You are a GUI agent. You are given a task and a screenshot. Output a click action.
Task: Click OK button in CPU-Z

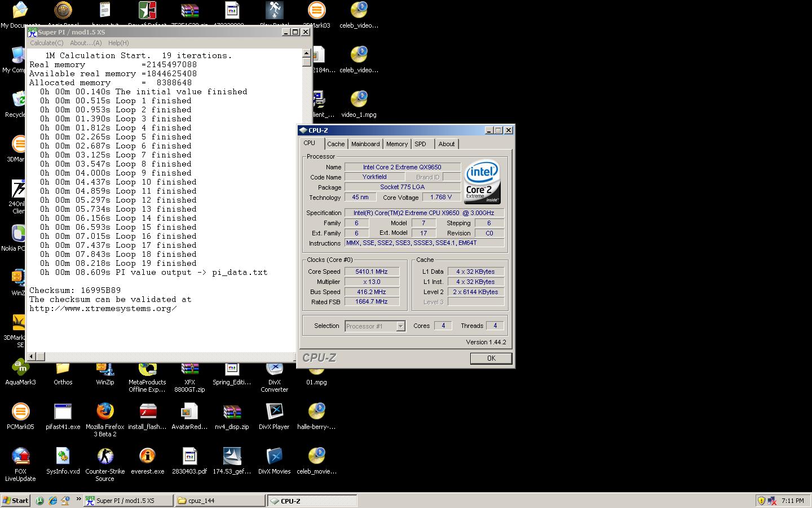click(491, 358)
